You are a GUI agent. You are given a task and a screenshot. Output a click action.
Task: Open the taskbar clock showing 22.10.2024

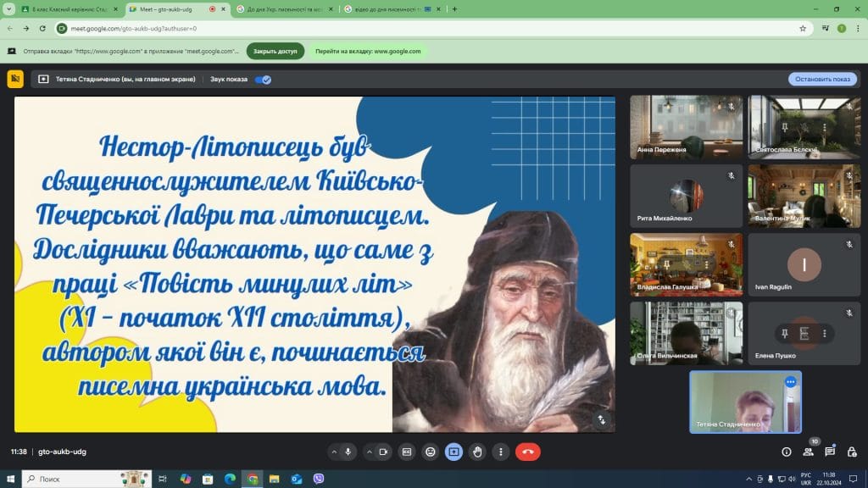829,479
